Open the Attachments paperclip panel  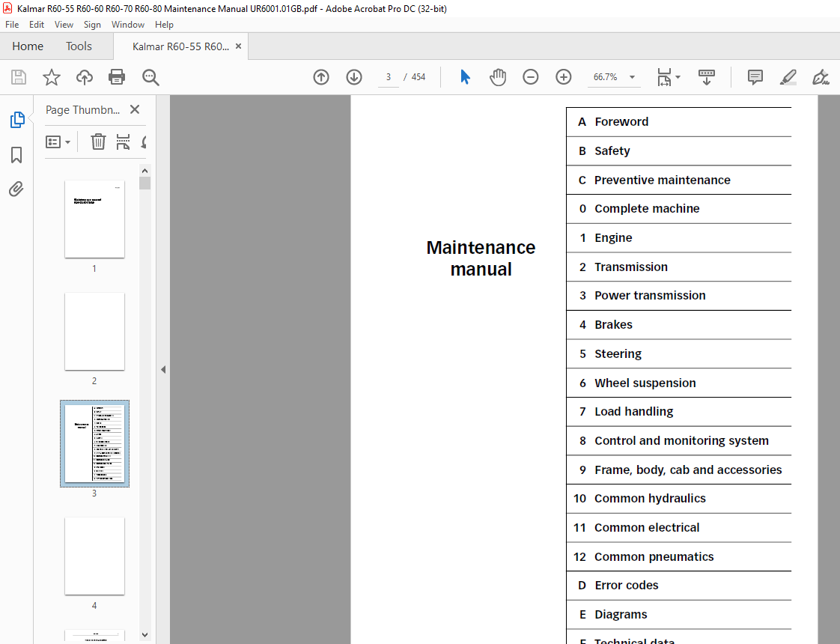click(x=16, y=189)
